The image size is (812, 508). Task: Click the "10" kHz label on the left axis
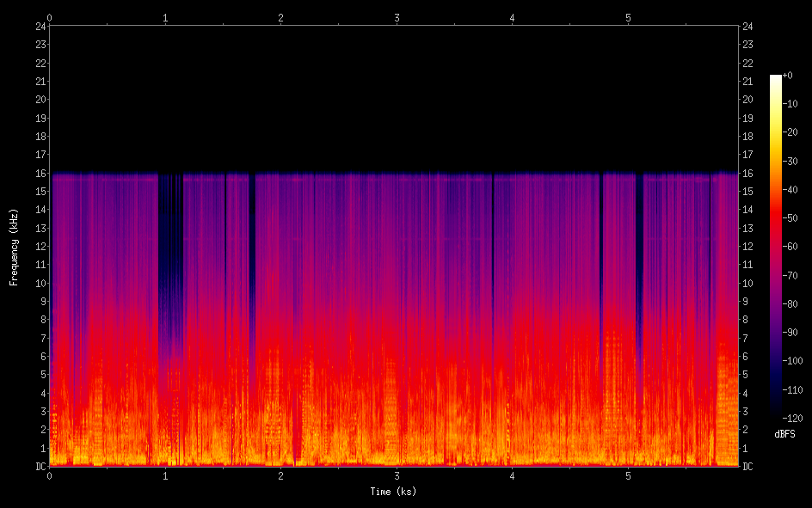[x=40, y=283]
